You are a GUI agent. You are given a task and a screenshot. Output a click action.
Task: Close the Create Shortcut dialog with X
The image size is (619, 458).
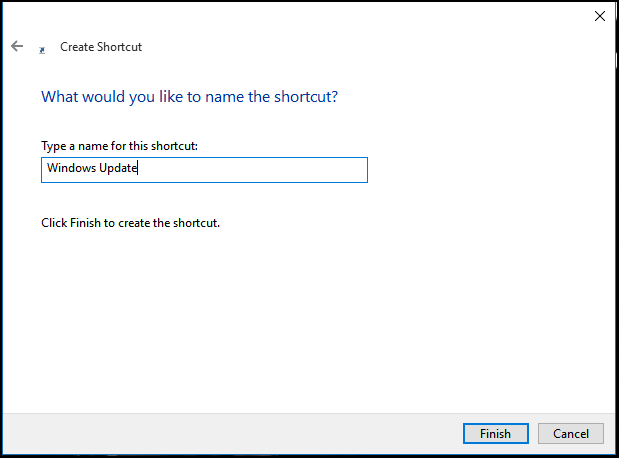coord(600,16)
